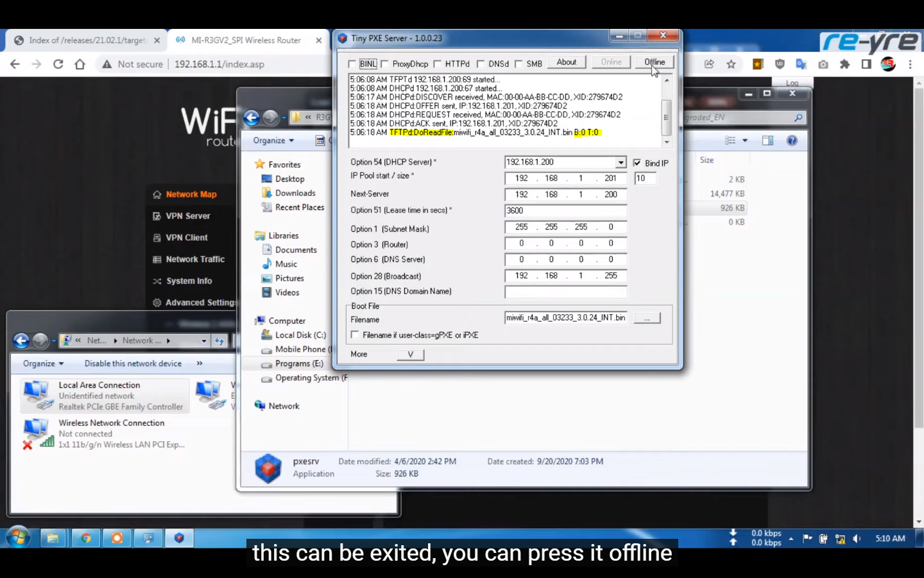Open VPN Server in router menu
The height and width of the screenshot is (578, 924).
[x=188, y=216]
